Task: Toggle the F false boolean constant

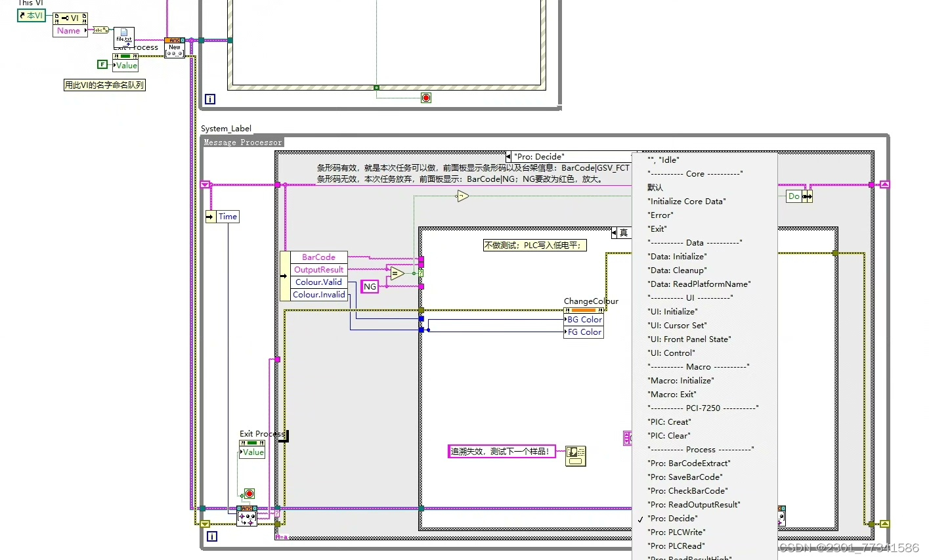Action: click(x=102, y=64)
